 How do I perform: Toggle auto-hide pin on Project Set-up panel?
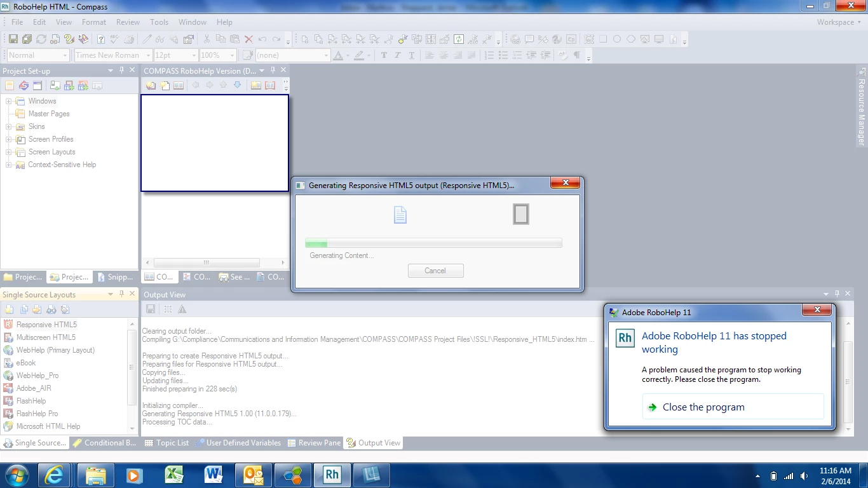point(122,71)
